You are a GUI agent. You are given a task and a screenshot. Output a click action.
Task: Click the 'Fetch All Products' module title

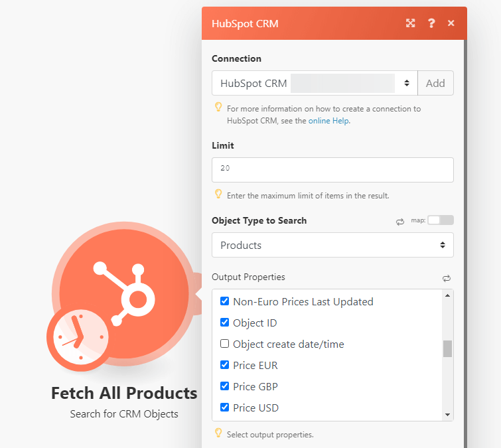pos(124,393)
